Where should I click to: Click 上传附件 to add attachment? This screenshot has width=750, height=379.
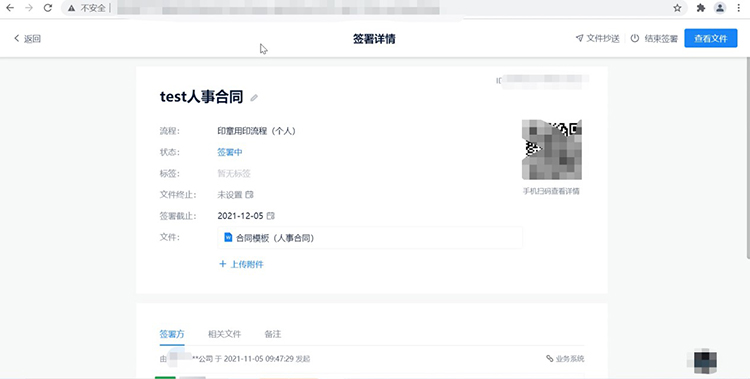(x=241, y=264)
